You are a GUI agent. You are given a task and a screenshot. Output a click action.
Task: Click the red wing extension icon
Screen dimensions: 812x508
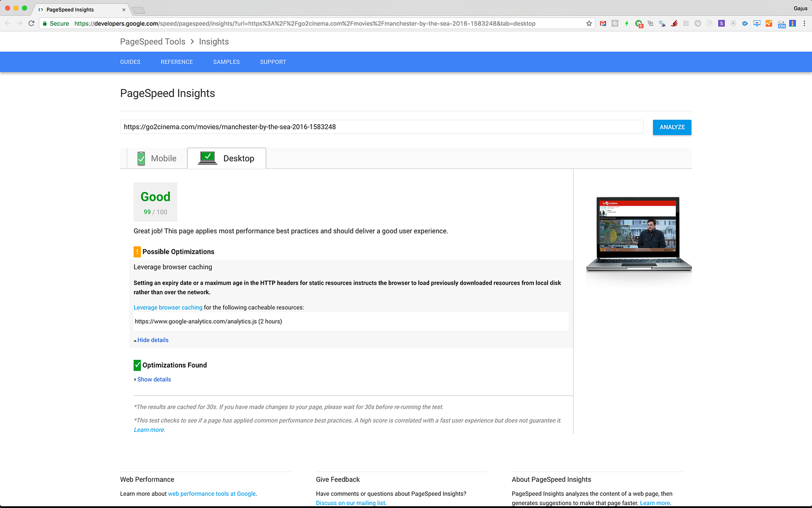(674, 24)
